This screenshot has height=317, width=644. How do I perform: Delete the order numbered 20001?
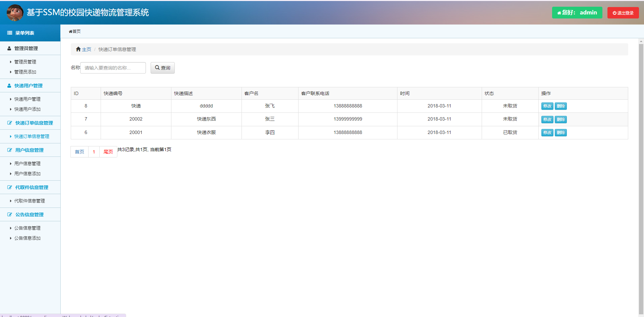coord(560,133)
